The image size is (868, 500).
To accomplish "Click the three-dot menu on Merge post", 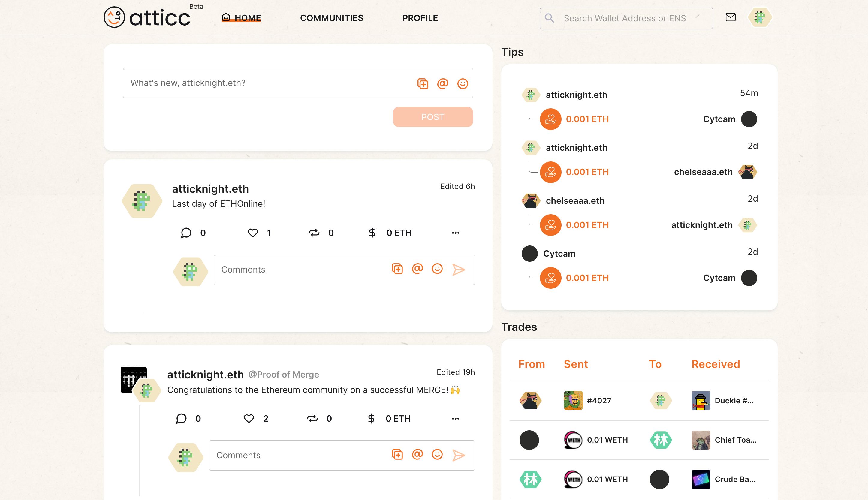I will click(456, 418).
